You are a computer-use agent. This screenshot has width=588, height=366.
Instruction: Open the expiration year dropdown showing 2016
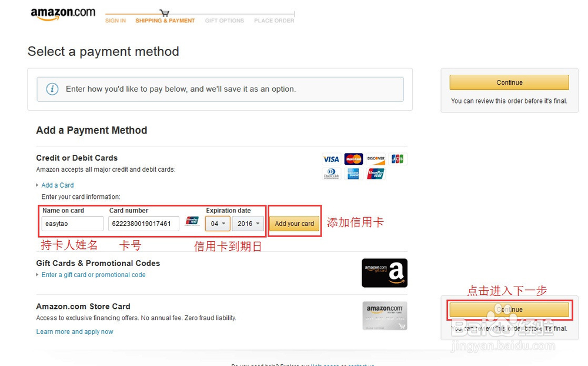pyautogui.click(x=248, y=224)
